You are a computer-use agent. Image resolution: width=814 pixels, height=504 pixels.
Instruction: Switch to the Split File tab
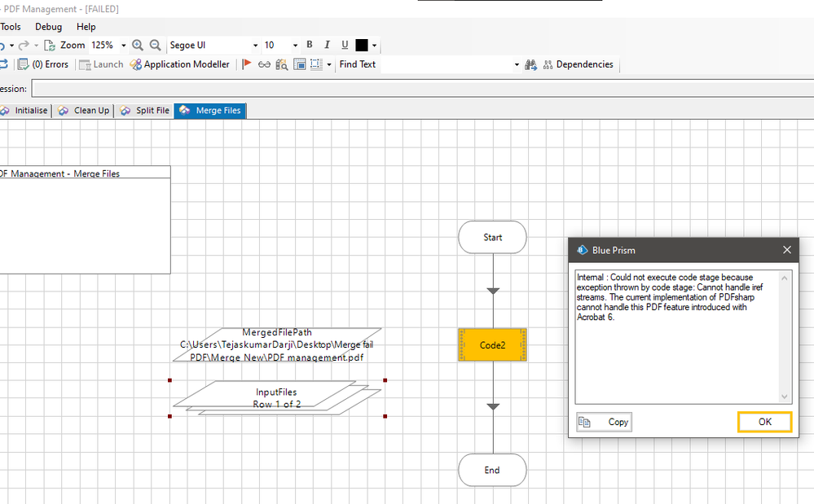[145, 111]
